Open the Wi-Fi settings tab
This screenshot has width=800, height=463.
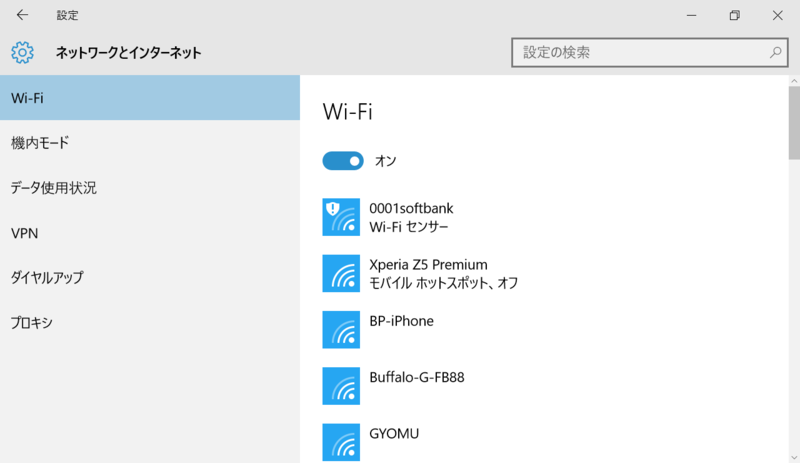(150, 98)
